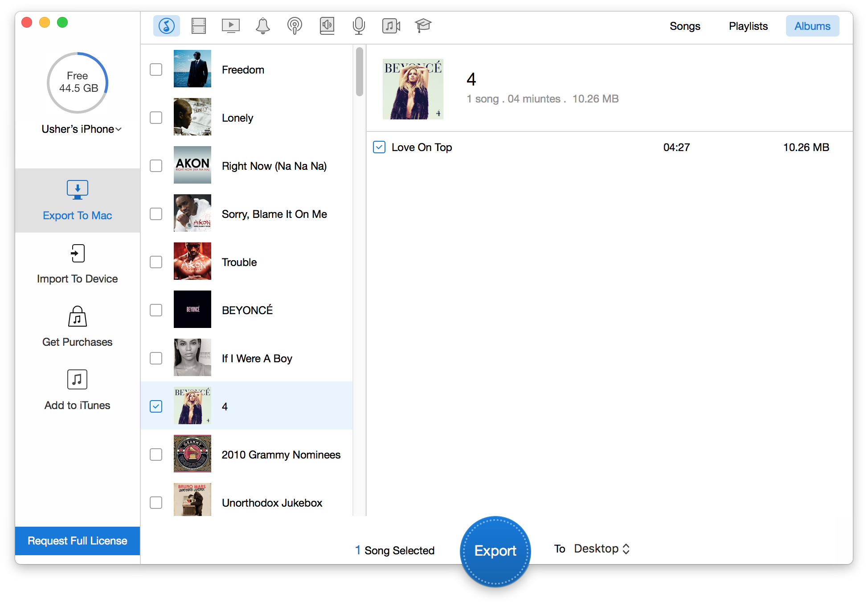Screen dimensions: 868x606
Task: Check the Trouble album checkbox
Action: (x=156, y=262)
